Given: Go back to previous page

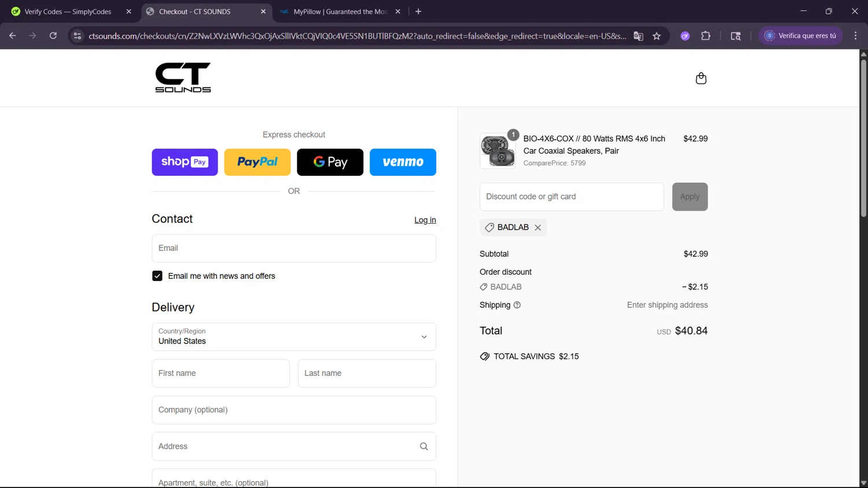Looking at the screenshot, I should 13,36.
